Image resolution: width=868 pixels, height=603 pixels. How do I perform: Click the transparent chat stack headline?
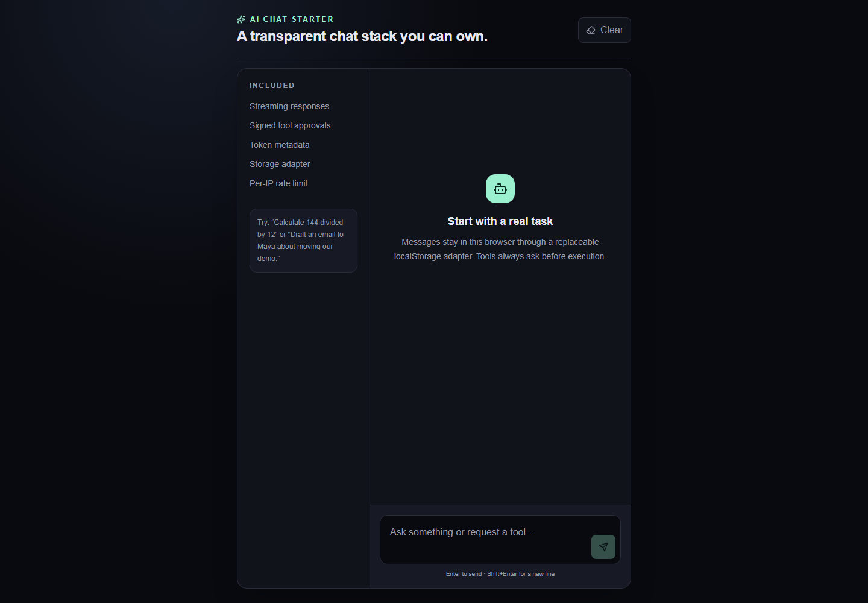pyautogui.click(x=362, y=36)
